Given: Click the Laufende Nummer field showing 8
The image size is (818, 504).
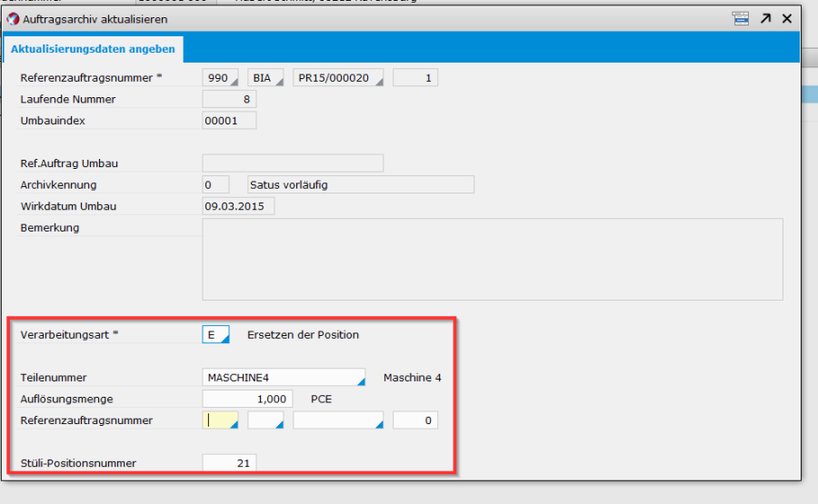Looking at the screenshot, I should [x=229, y=99].
